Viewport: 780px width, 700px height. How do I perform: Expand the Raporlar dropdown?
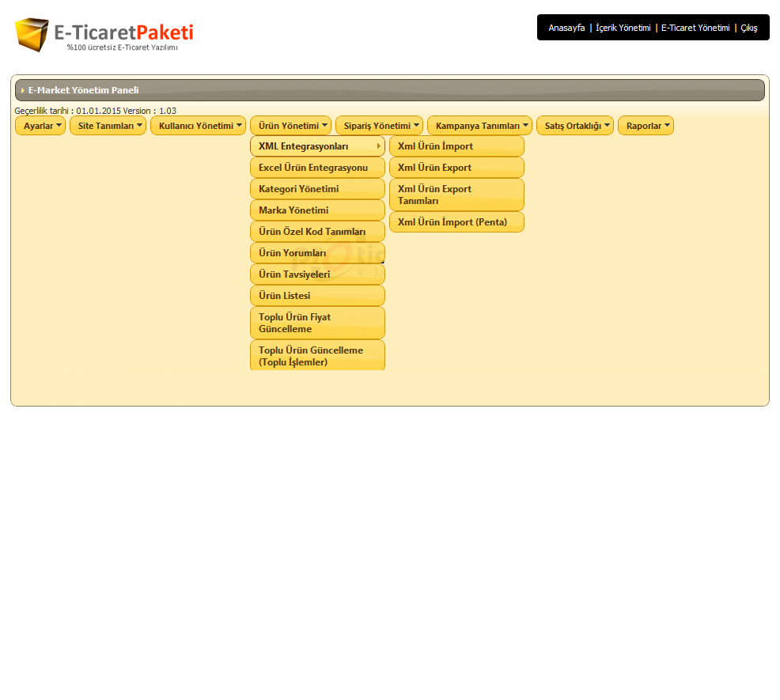point(646,126)
